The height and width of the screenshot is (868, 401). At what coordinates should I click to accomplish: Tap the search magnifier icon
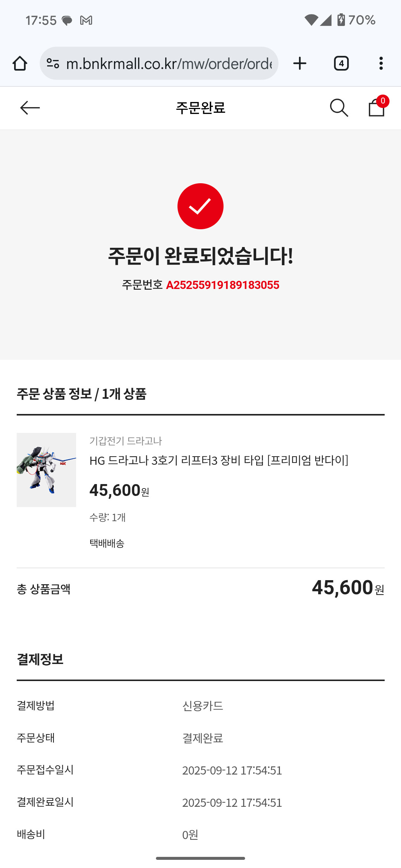pos(339,108)
